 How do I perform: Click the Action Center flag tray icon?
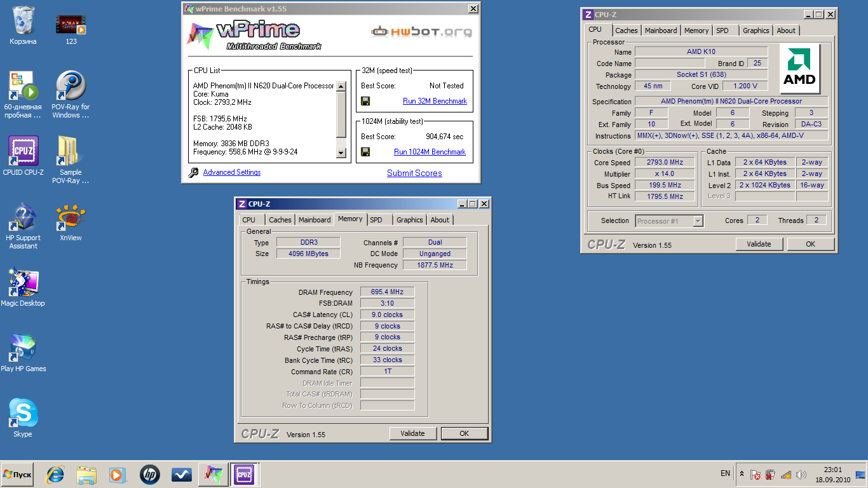coord(756,475)
